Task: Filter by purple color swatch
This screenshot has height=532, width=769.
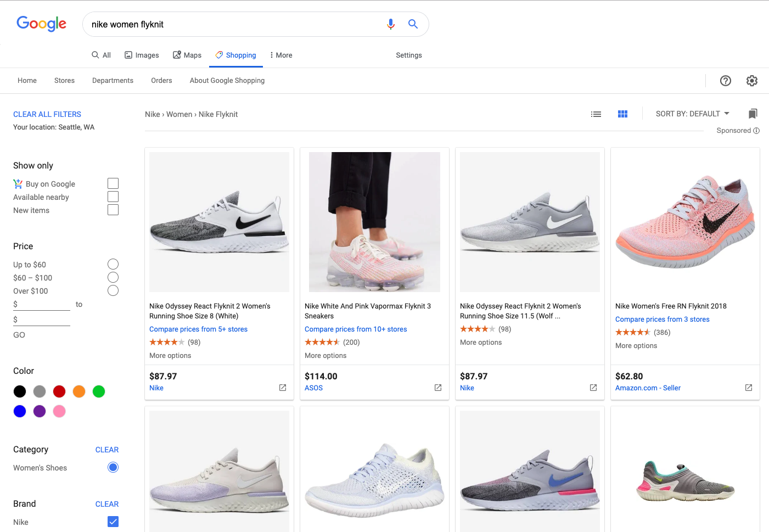Action: coord(40,411)
